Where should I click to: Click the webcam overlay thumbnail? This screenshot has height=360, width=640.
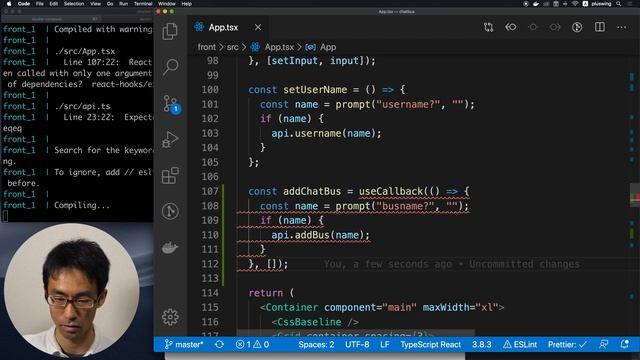[71, 290]
